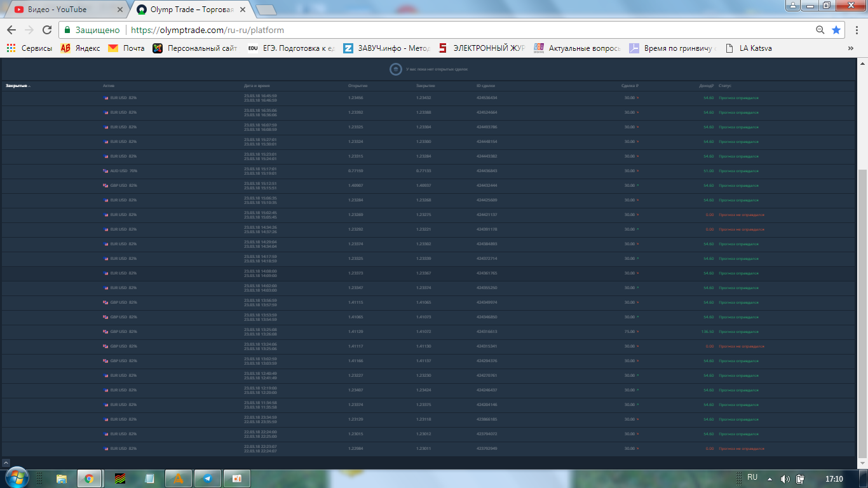Switch to the Olymp Trade tab

point(192,10)
